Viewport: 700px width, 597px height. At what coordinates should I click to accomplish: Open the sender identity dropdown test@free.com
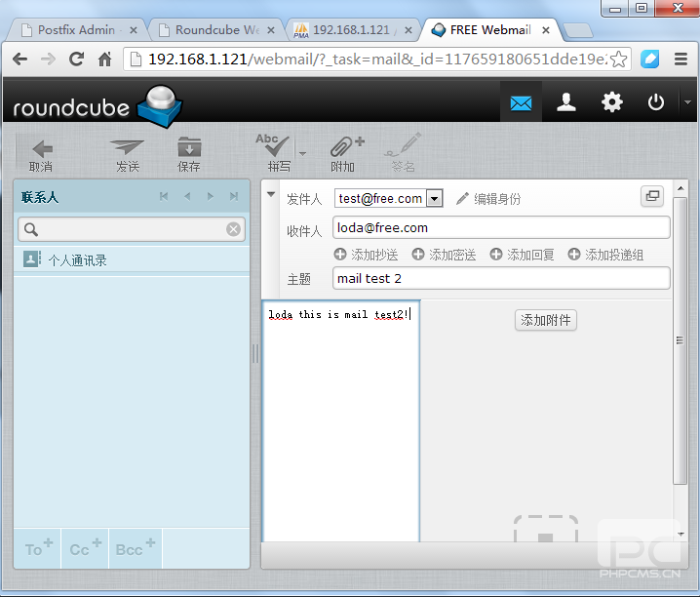pyautogui.click(x=388, y=198)
